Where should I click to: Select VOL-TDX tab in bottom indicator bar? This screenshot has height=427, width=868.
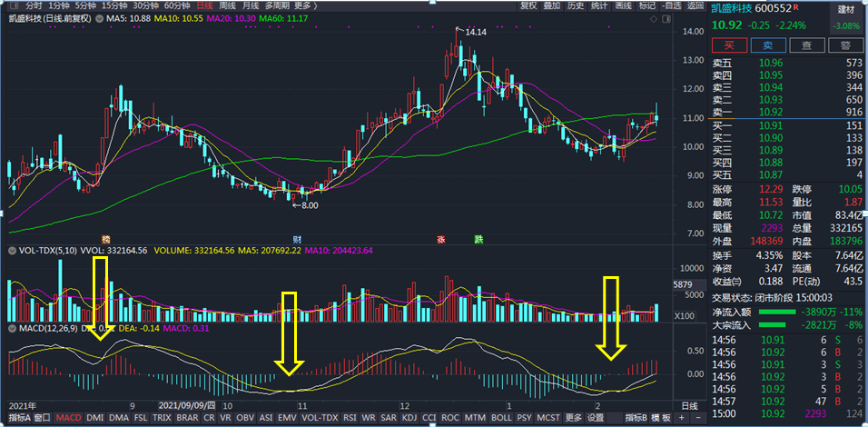(x=320, y=417)
